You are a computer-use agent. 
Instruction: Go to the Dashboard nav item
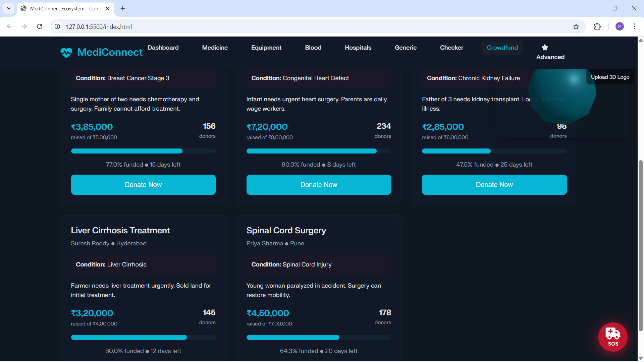[x=163, y=48]
